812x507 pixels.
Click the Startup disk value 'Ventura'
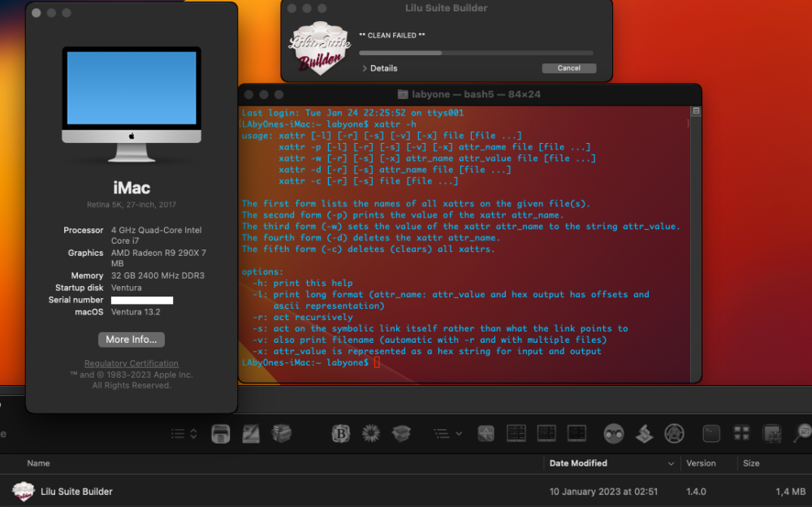(x=127, y=288)
